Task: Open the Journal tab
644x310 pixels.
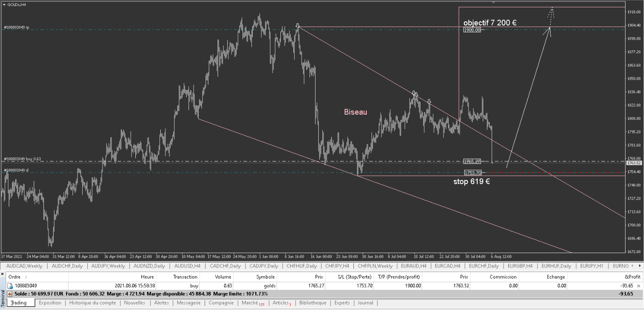Action: [365, 303]
